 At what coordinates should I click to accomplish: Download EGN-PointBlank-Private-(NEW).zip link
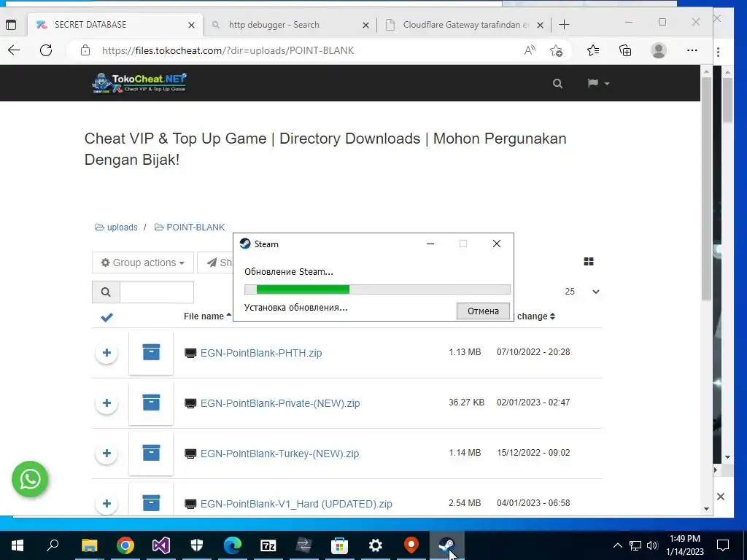tap(280, 403)
